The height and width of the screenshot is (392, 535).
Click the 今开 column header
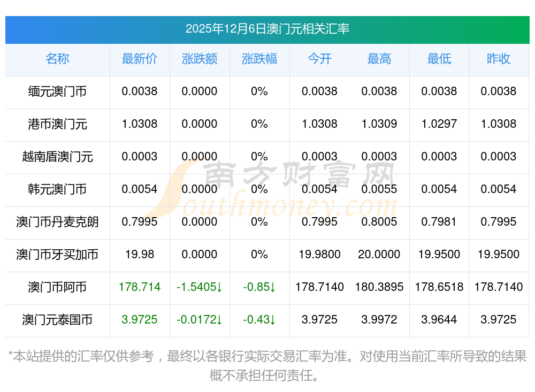tap(319, 59)
